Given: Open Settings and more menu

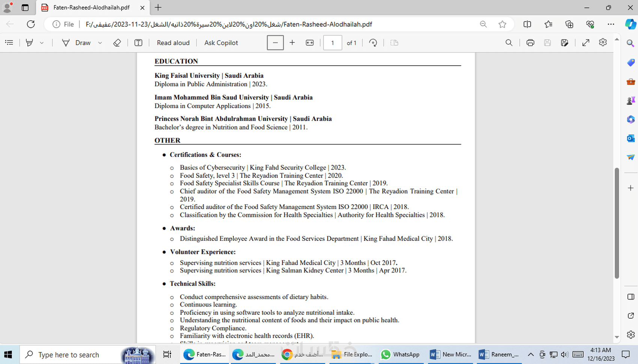Looking at the screenshot, I should point(611,24).
